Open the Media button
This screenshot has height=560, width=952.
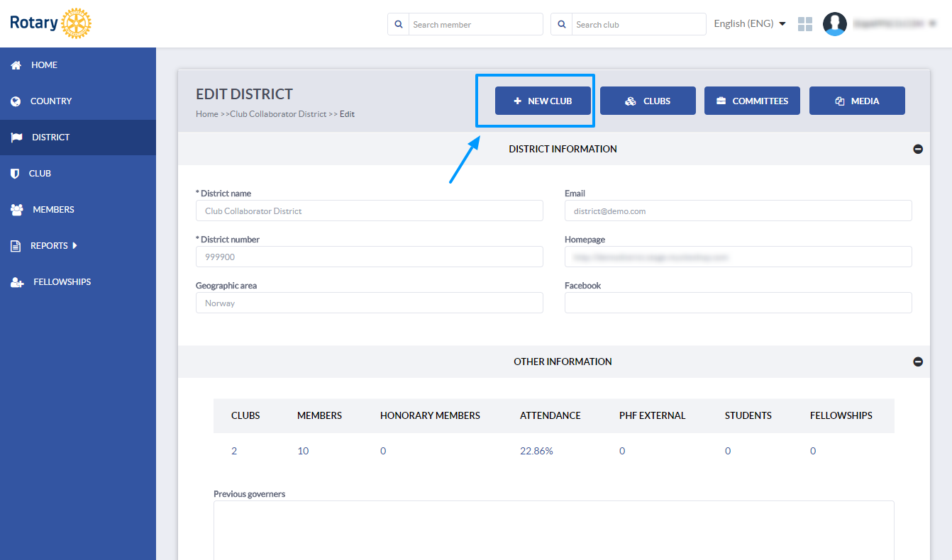[857, 101]
